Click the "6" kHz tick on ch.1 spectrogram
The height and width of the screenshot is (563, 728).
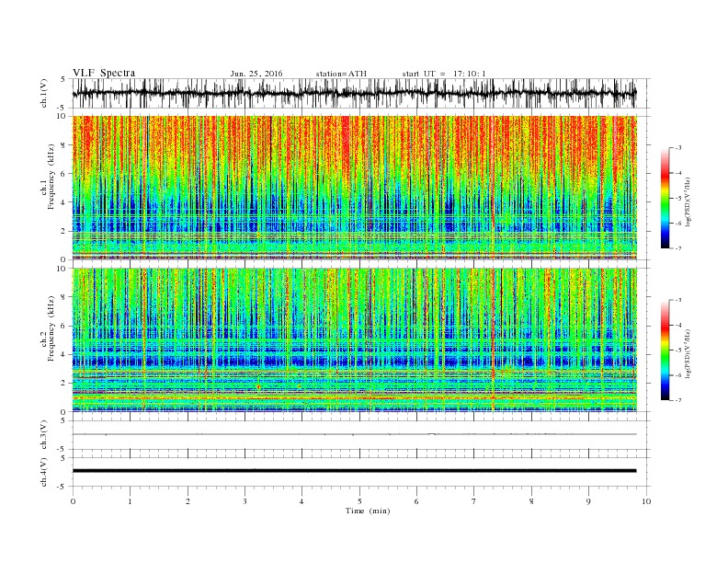coord(64,174)
